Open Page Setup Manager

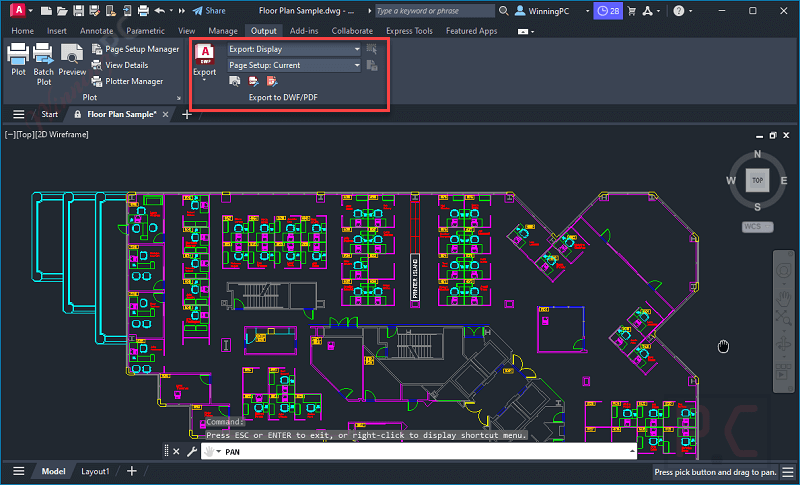coord(135,49)
